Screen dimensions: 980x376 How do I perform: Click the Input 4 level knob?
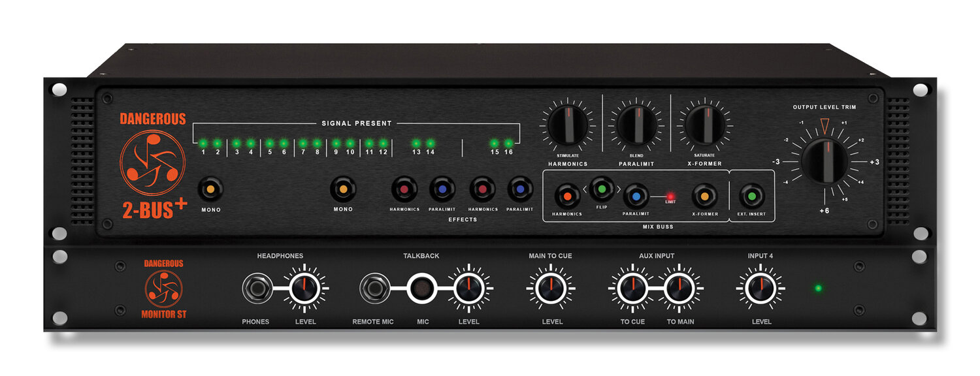point(760,287)
